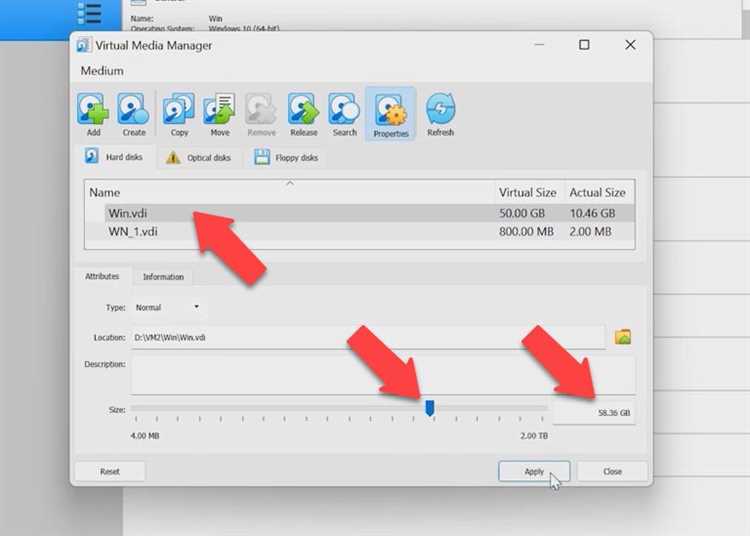
Task: Minimize the Virtual Media Manager window
Action: 539,45
